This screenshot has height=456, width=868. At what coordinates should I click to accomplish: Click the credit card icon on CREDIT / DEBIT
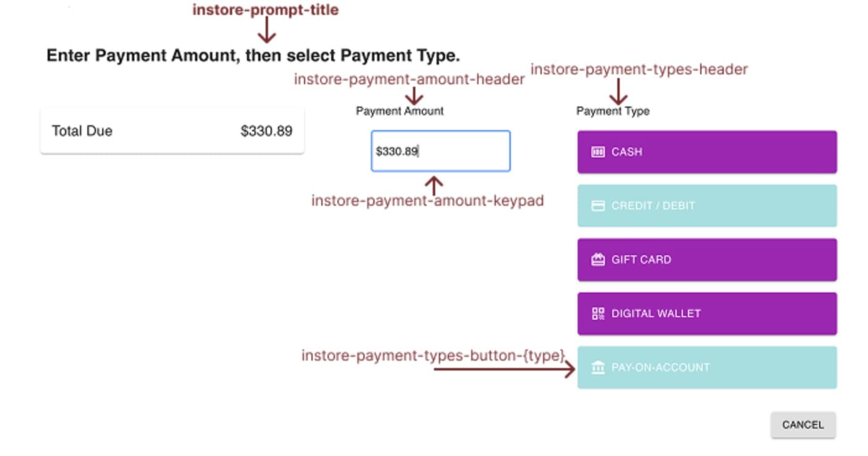coord(597,206)
